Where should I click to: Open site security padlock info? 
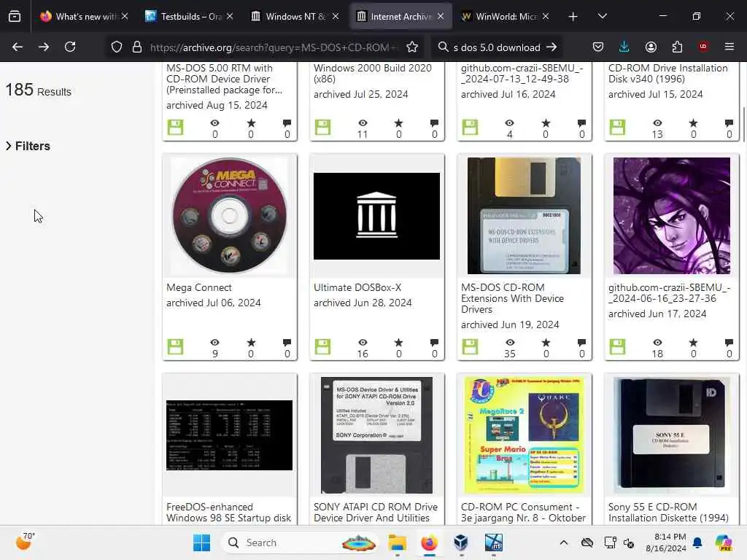[136, 47]
